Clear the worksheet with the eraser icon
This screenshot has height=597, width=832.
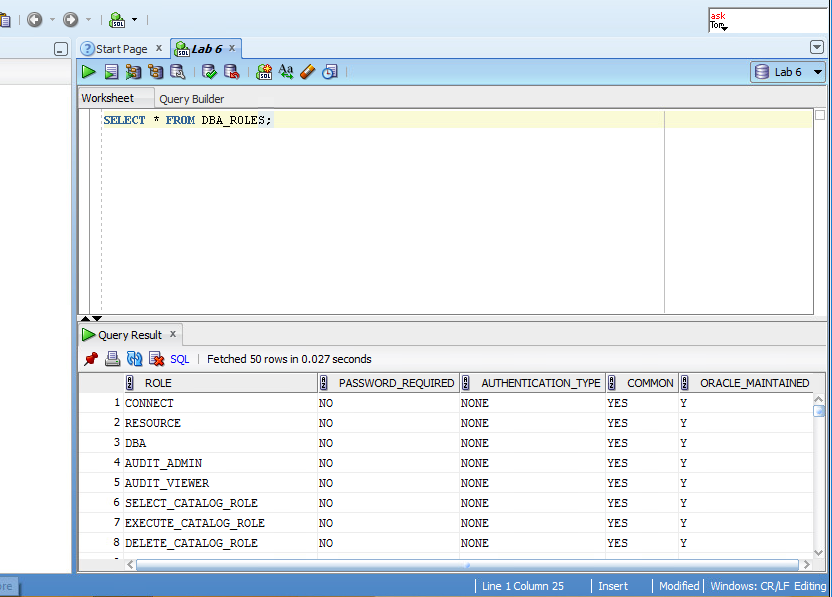[x=307, y=71]
